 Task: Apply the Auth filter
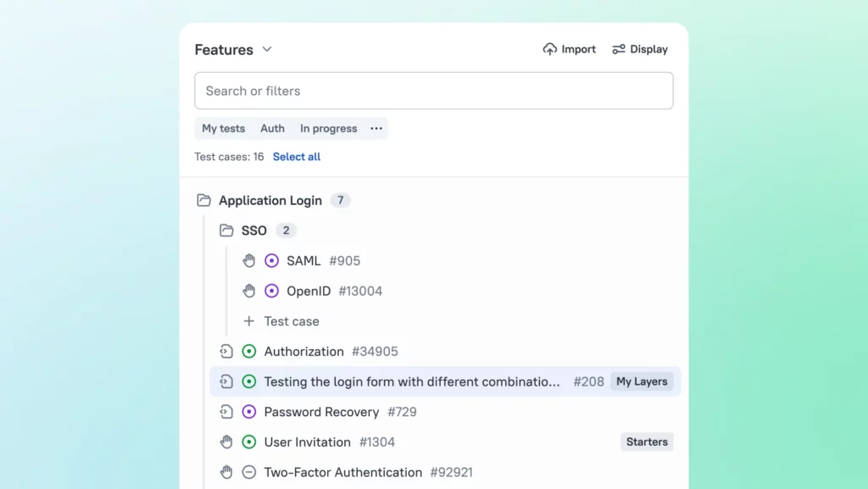pyautogui.click(x=272, y=128)
